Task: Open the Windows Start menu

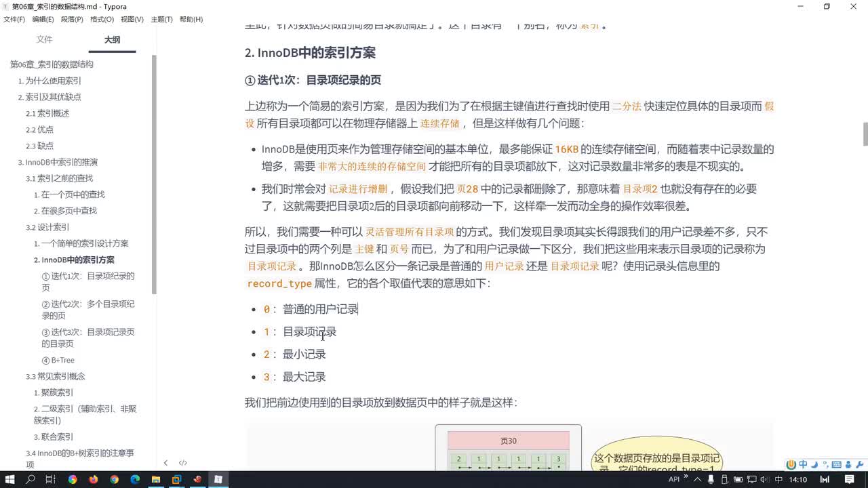Action: click(10, 479)
